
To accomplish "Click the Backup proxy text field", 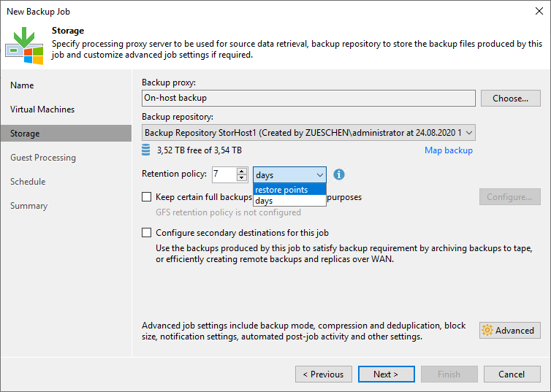I will click(308, 98).
